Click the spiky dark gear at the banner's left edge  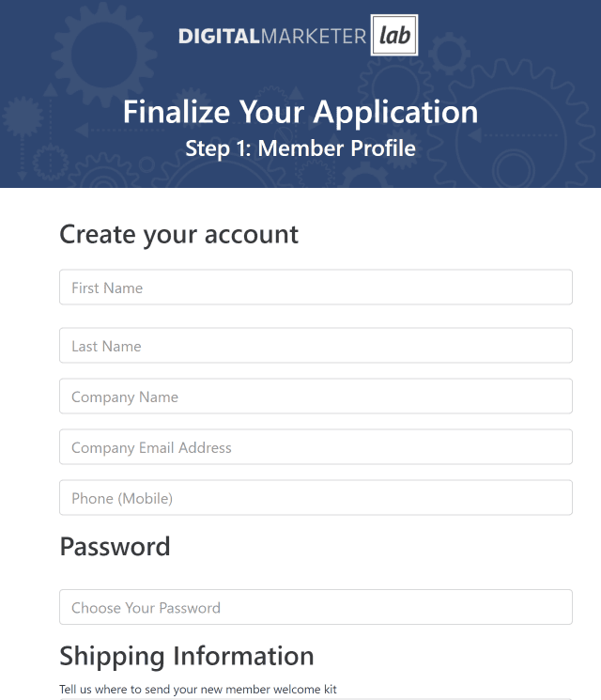click(x=23, y=117)
